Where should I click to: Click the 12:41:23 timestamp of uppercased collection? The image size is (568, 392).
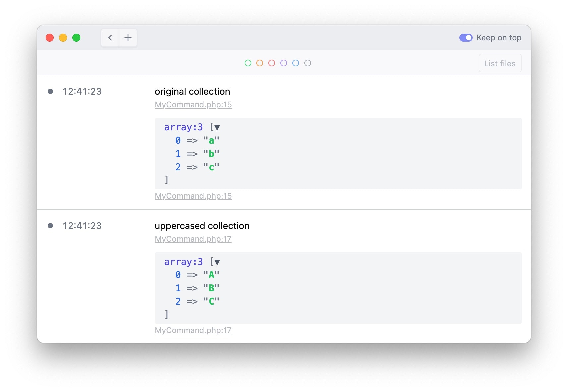tap(82, 226)
